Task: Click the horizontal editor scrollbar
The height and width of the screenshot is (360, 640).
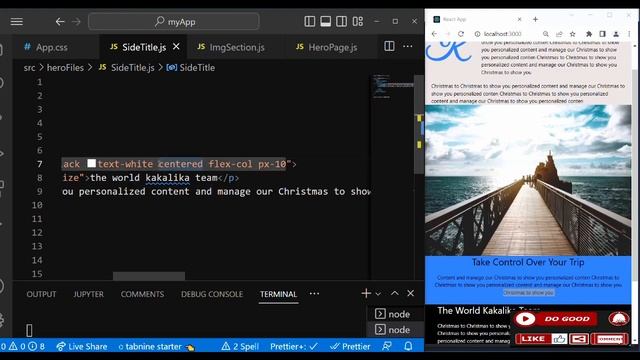Action: [x=149, y=276]
